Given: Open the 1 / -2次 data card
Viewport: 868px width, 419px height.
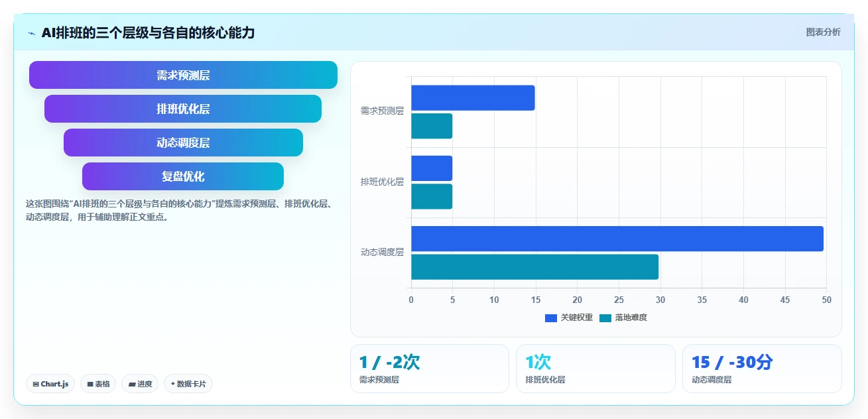Looking at the screenshot, I should [430, 369].
